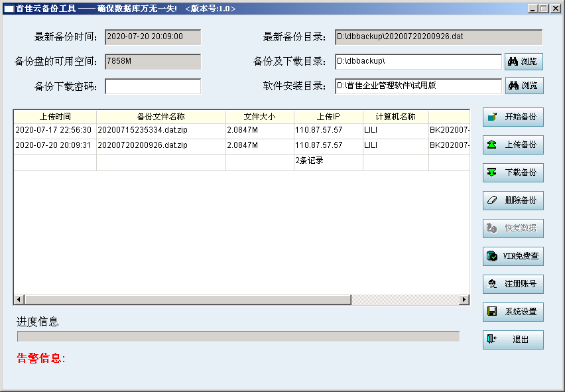This screenshot has height=392, width=565.
Task: Click the BK202007 cell in the 2020-07-20 row
Action: (450, 146)
